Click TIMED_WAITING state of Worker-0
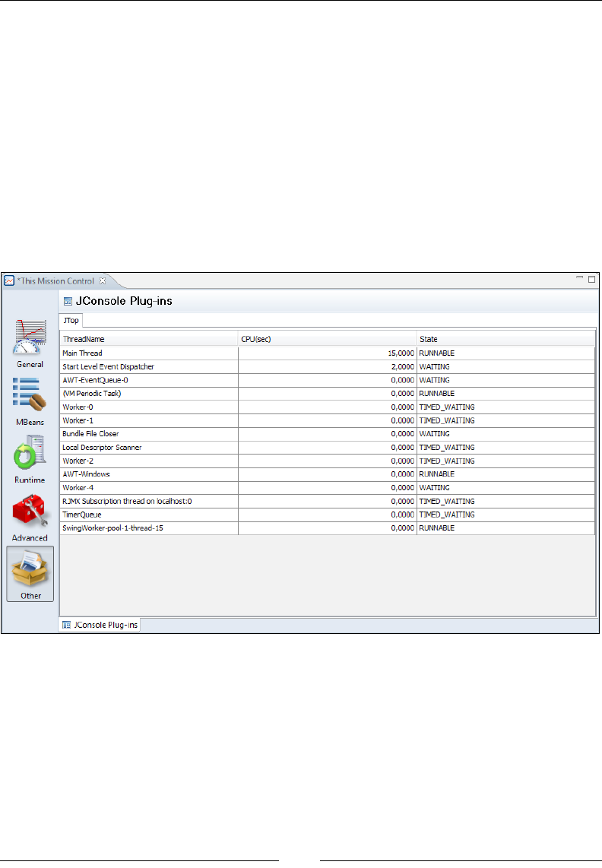This screenshot has height=868, width=602. tap(447, 407)
